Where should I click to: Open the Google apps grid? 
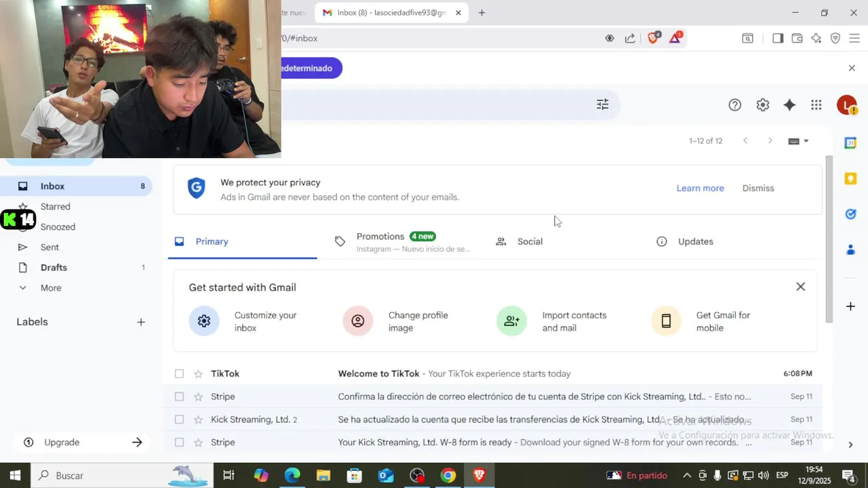(x=816, y=104)
